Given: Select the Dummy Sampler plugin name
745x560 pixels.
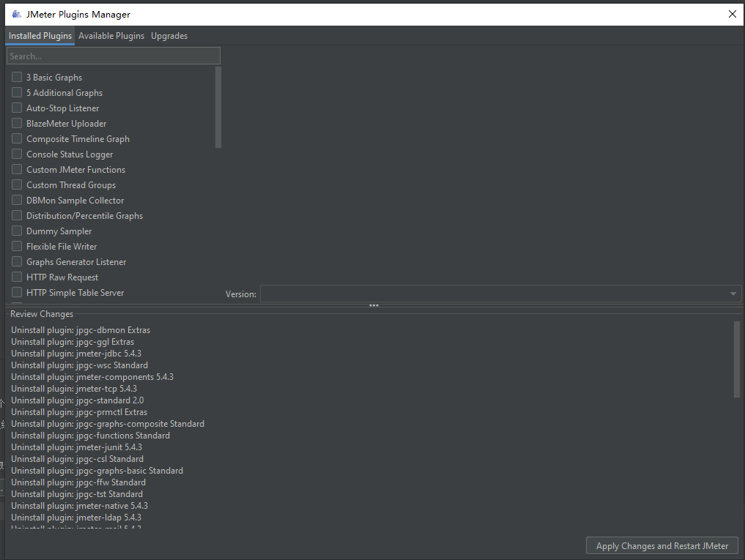Looking at the screenshot, I should 59,231.
